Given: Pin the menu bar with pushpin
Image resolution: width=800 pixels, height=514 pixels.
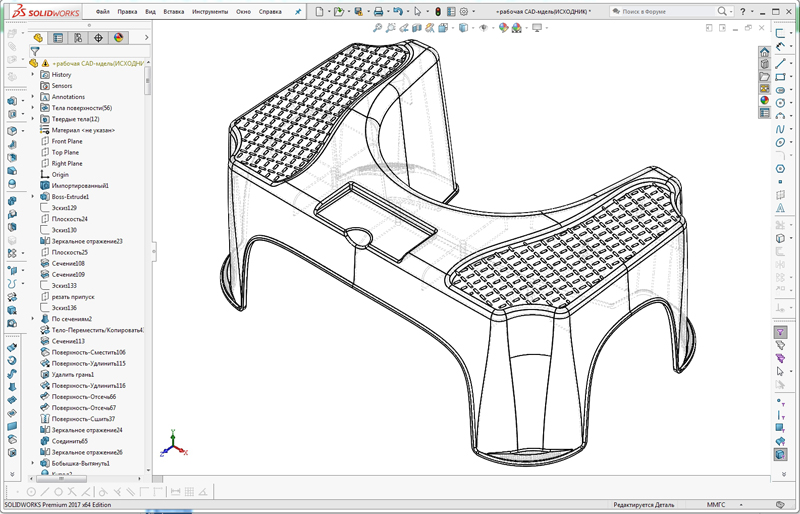Looking at the screenshot, I should 298,12.
